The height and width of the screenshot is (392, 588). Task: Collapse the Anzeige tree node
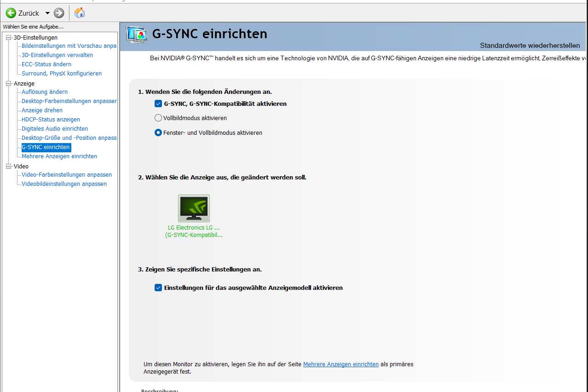click(8, 84)
